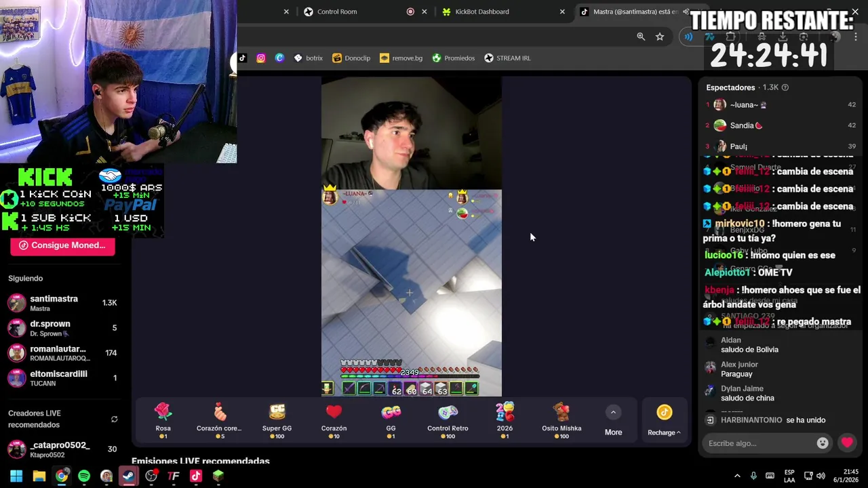Open Chrome from the taskbar
868x488 pixels.
(62, 476)
